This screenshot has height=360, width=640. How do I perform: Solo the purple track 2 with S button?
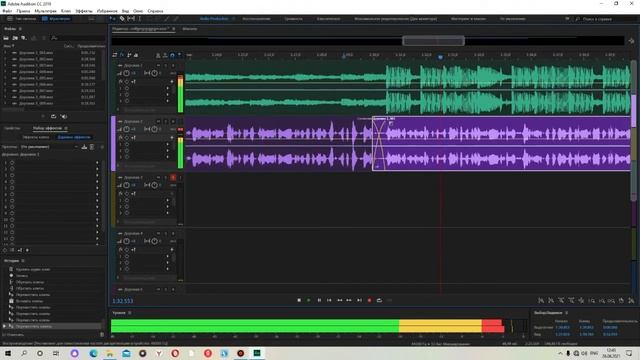click(x=166, y=122)
